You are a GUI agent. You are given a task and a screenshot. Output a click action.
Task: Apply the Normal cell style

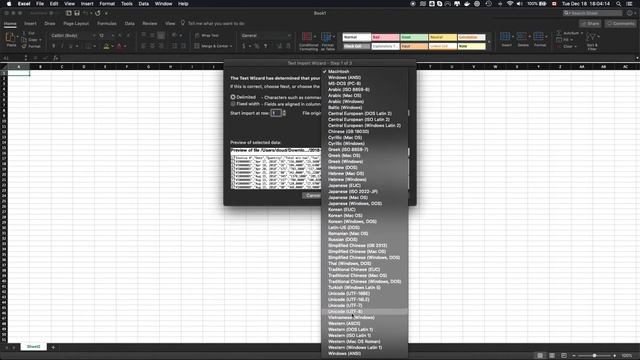pyautogui.click(x=356, y=37)
